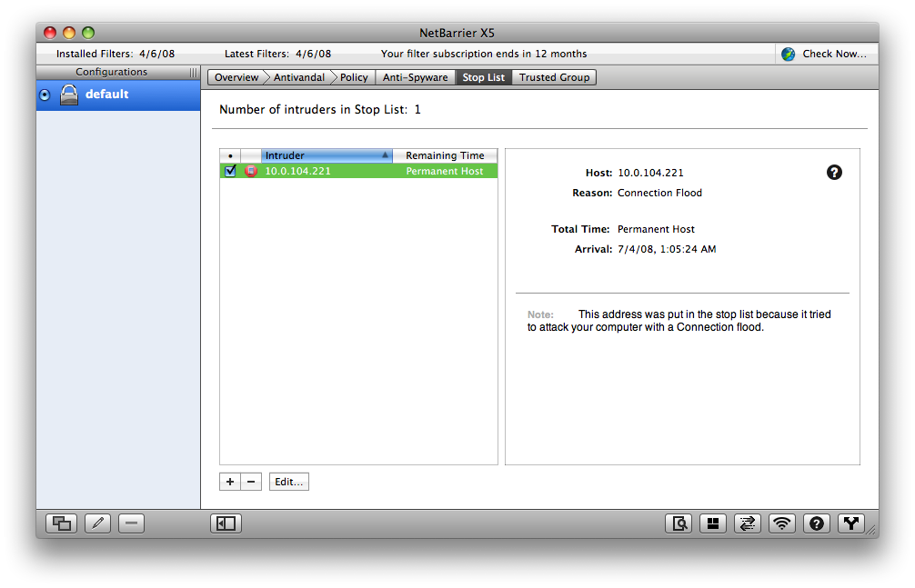This screenshot has width=915, height=588.
Task: Uncheck the 10.0.104.221 intruder checkbox
Action: 230,171
